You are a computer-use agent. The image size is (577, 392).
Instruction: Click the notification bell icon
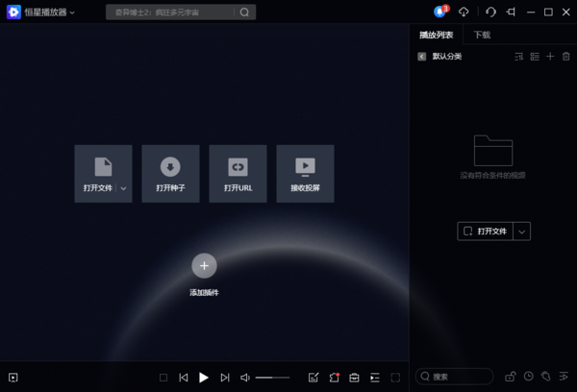pyautogui.click(x=440, y=12)
